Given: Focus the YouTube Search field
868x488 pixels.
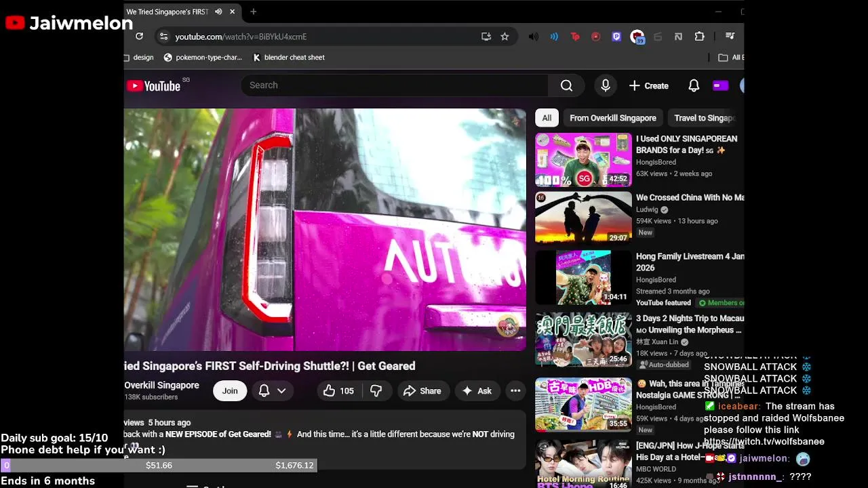Looking at the screenshot, I should point(395,85).
